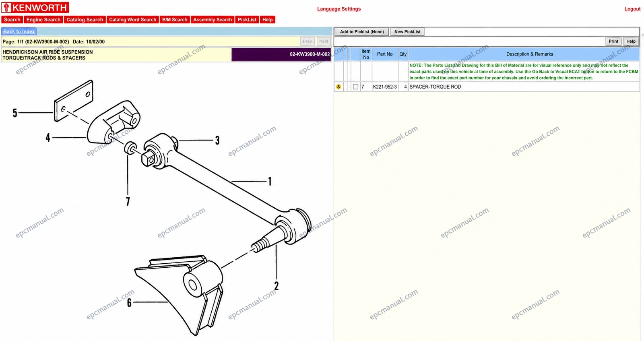The image size is (644, 341).
Task: Click part number K221-952-3
Action: pyautogui.click(x=385, y=87)
